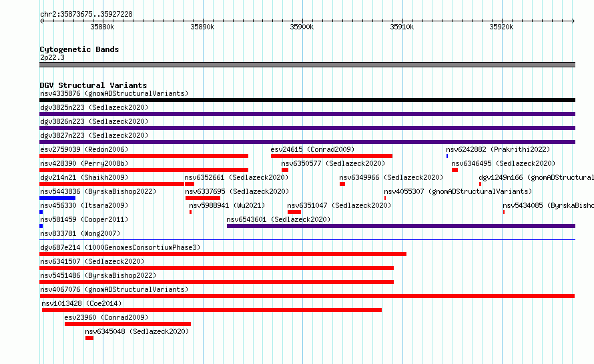This screenshot has height=364, width=594.
Task: Click the purple bar under dgv3827n223
Action: click(x=307, y=142)
